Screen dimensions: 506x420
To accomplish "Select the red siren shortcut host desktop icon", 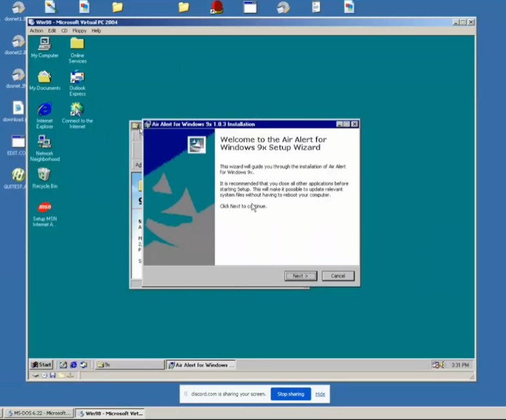I will click(x=217, y=7).
